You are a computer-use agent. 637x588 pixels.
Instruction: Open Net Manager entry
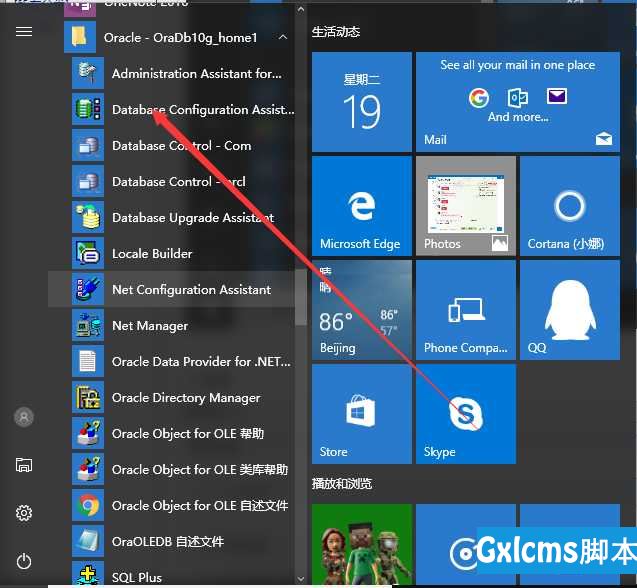pos(172,325)
